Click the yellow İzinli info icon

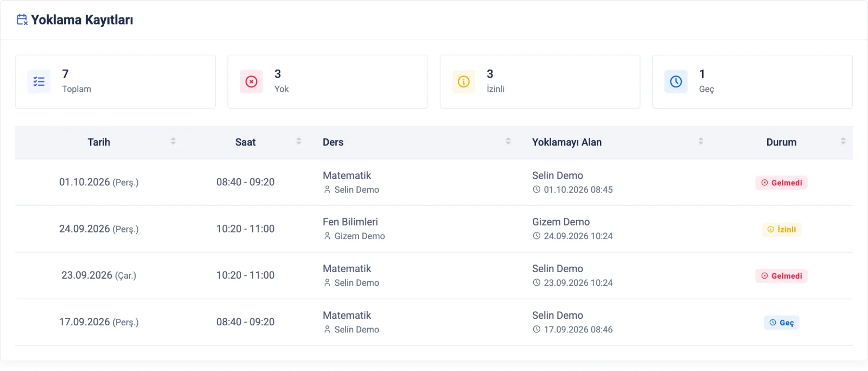click(x=464, y=81)
